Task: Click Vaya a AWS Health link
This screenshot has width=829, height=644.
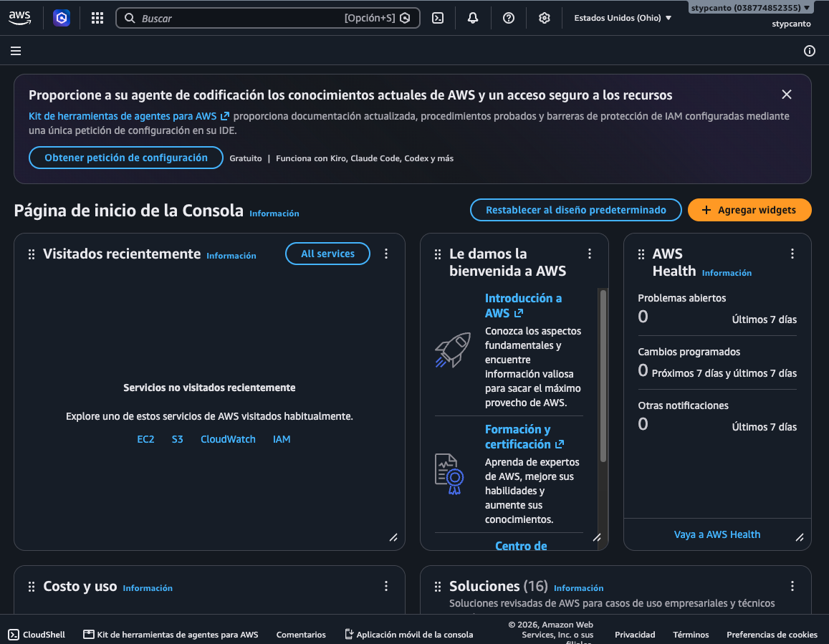Action: 717,534
